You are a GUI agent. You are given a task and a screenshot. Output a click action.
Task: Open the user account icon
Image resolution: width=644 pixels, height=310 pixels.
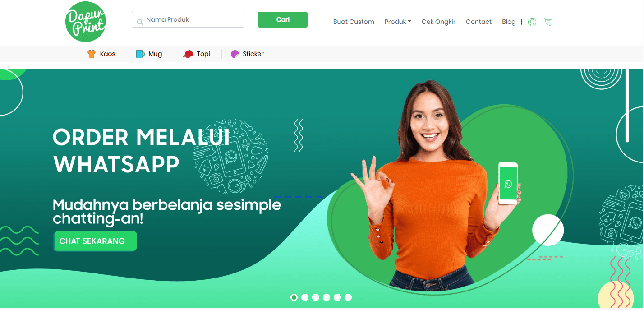pos(532,22)
